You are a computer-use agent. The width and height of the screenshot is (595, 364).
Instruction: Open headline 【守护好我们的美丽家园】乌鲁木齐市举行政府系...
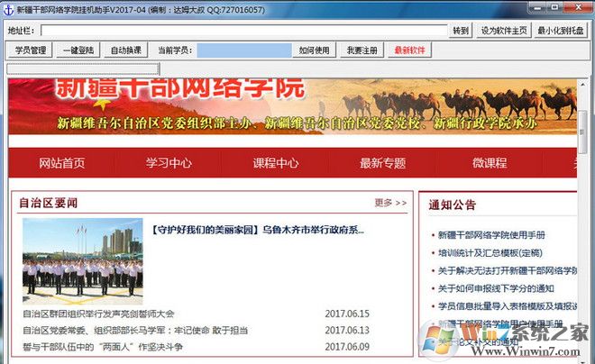click(258, 230)
